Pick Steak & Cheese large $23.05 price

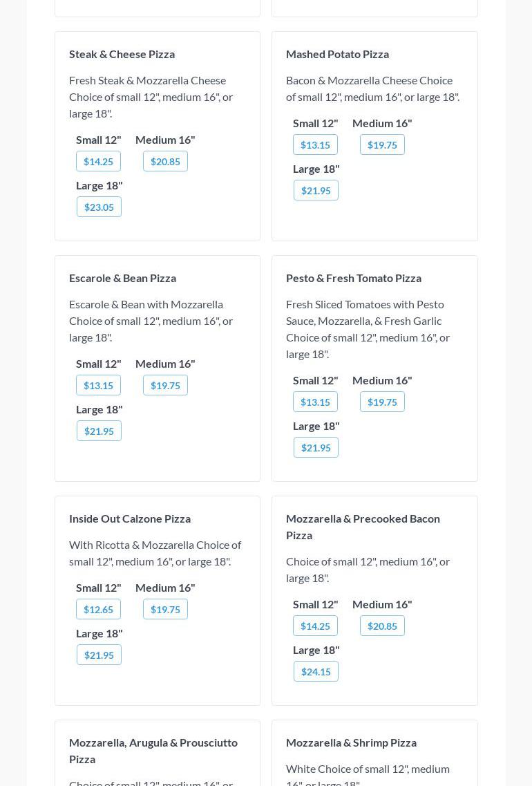point(99,207)
